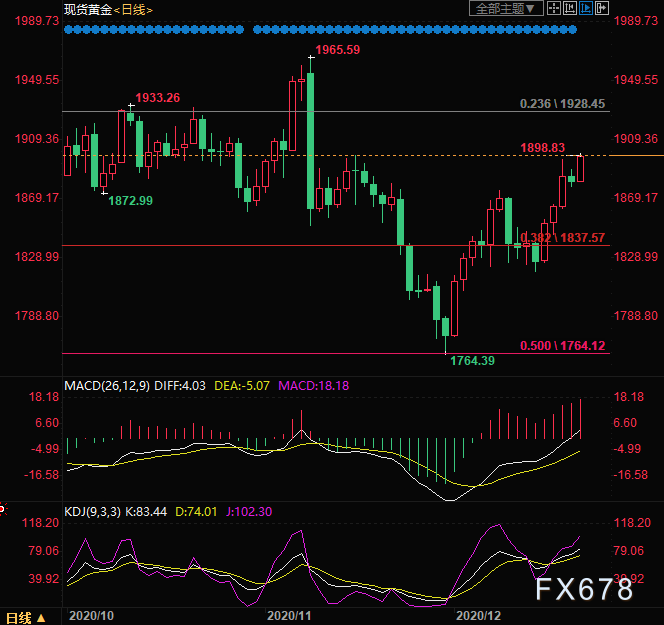Click the 1872.99 low price annotation

(131, 201)
